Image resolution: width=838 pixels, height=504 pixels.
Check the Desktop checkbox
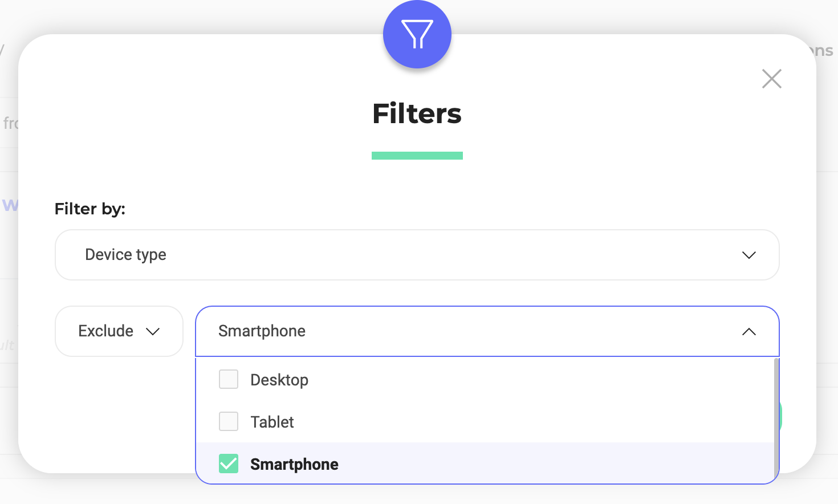coord(229,379)
